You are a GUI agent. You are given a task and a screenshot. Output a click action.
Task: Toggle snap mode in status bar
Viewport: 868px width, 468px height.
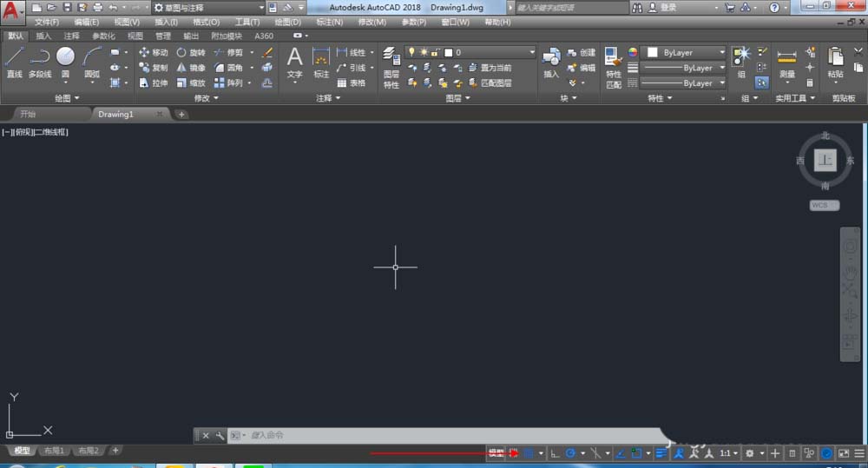coord(529,453)
